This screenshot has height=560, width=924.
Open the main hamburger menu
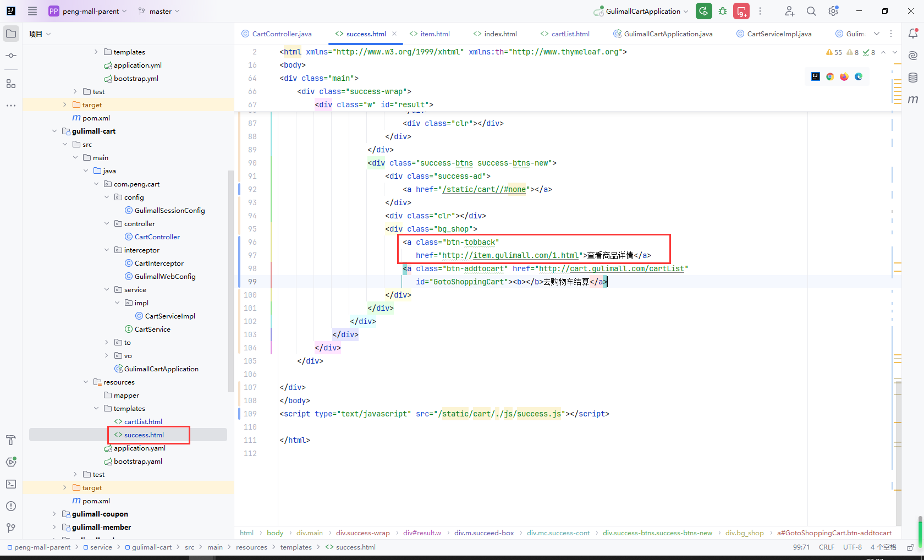[32, 11]
